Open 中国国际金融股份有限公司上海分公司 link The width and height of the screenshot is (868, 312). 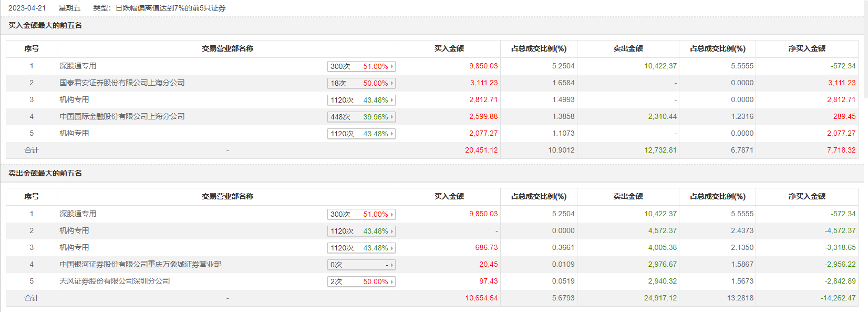coord(122,116)
